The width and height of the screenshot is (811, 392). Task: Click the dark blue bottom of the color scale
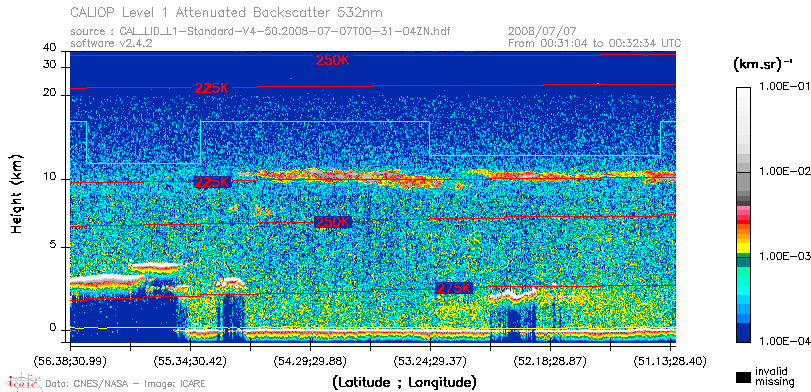(x=743, y=334)
